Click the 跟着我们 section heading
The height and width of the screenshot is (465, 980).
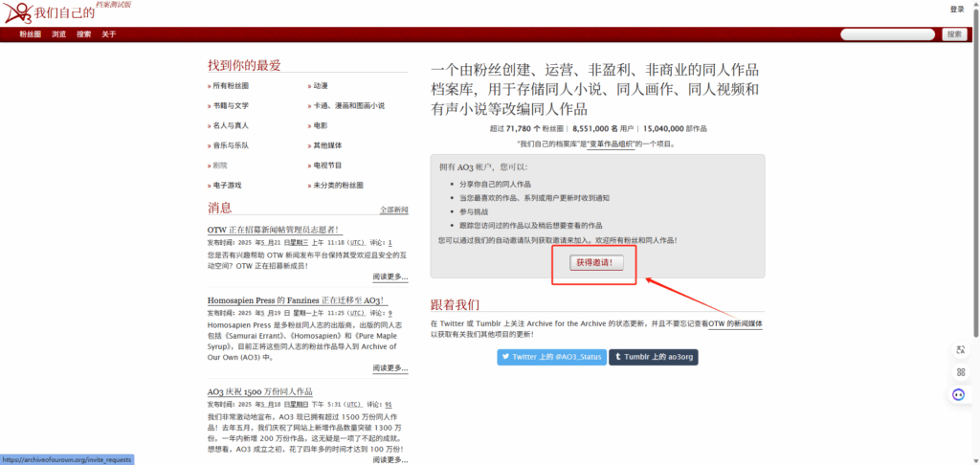(455, 304)
